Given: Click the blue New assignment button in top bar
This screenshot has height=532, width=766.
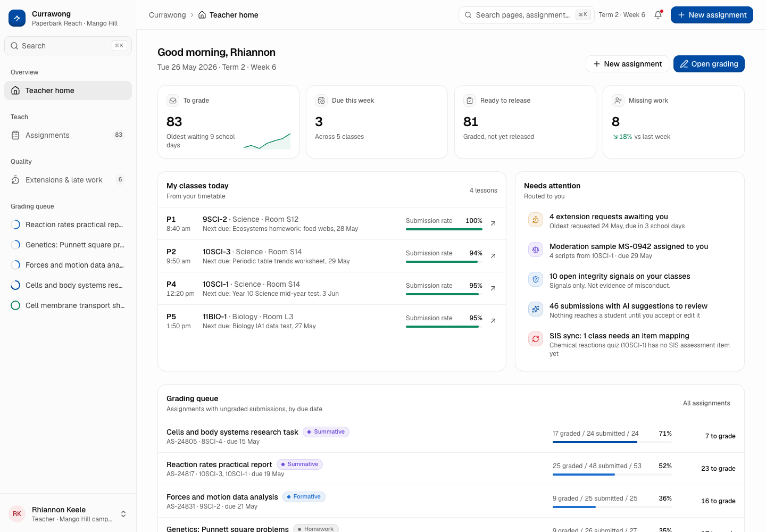Looking at the screenshot, I should (x=712, y=15).
